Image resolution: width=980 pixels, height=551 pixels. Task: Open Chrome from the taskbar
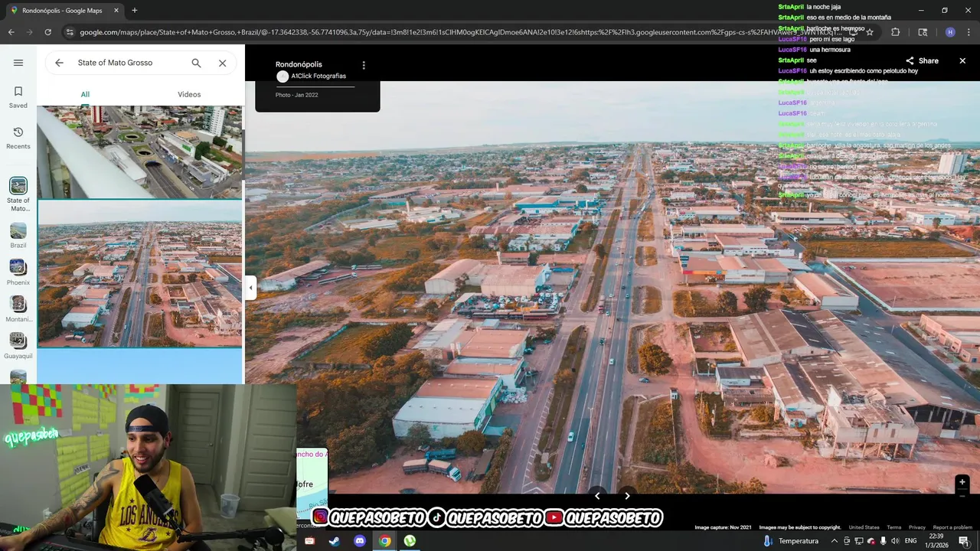(x=385, y=541)
